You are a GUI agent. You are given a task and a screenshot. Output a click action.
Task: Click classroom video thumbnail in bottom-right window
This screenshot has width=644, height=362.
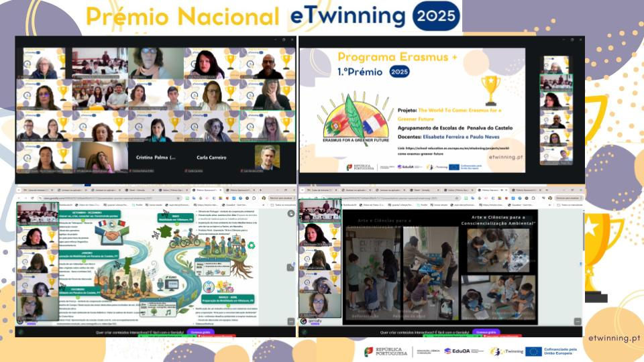pos(320,210)
